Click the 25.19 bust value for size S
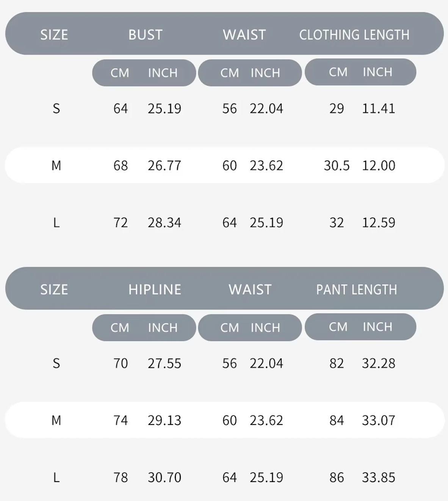Image resolution: width=448 pixels, height=501 pixels. (x=164, y=109)
